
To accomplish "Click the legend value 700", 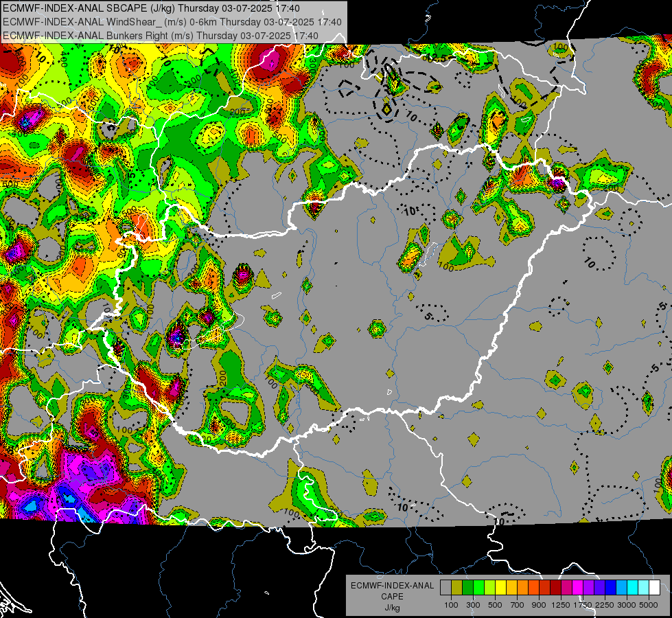I will (518, 605).
